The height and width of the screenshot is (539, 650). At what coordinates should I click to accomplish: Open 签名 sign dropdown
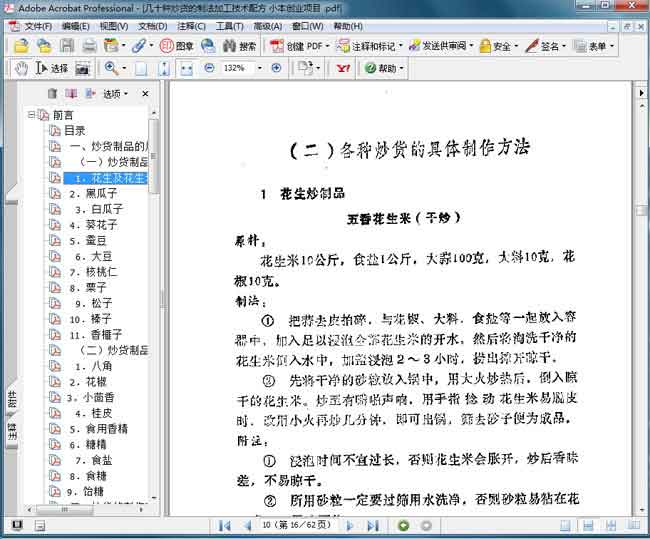pyautogui.click(x=545, y=46)
